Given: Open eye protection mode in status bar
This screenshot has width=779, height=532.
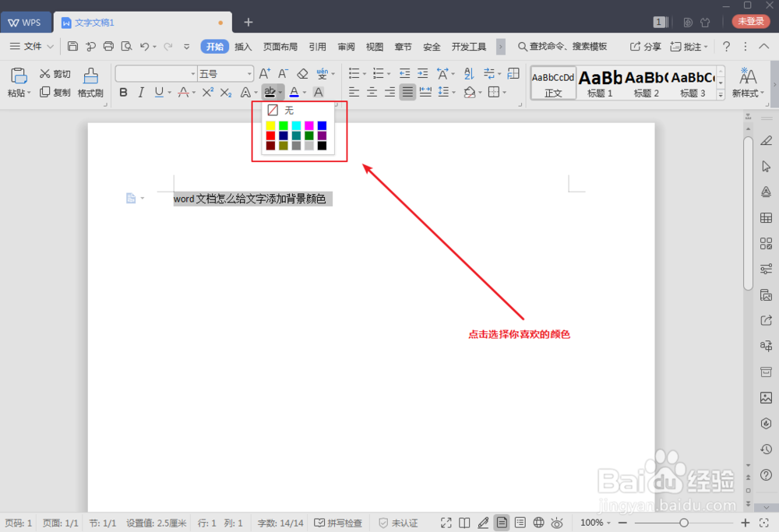Looking at the screenshot, I should coord(557,523).
